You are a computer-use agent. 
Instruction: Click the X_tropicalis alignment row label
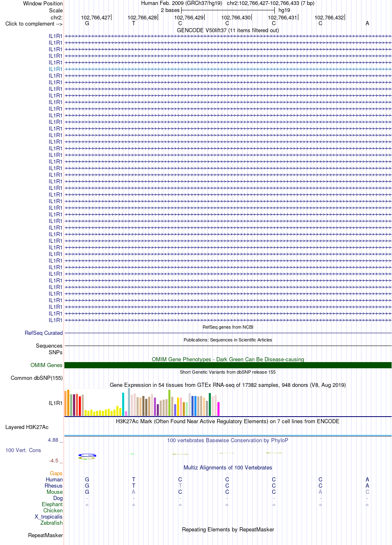point(49,517)
